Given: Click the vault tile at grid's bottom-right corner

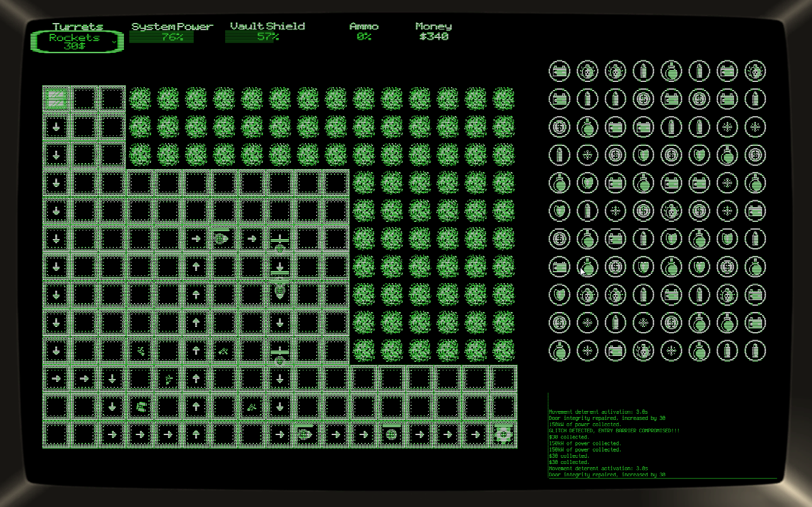Looking at the screenshot, I should pyautogui.click(x=504, y=434).
